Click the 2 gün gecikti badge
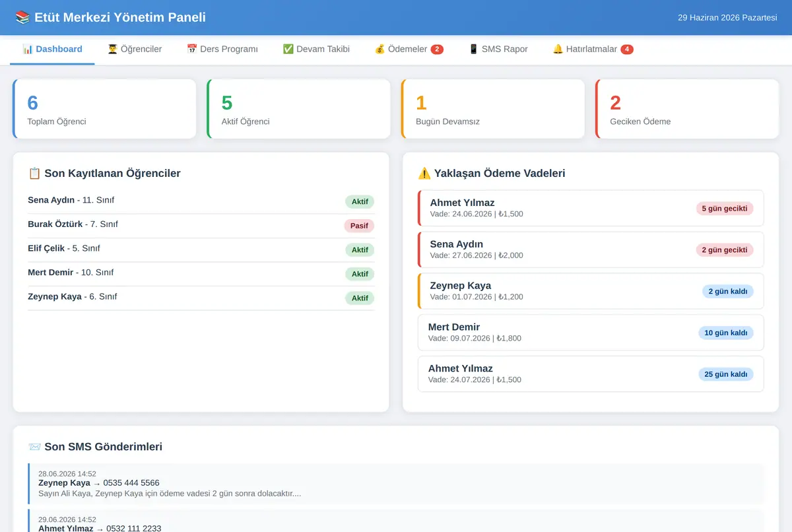The height and width of the screenshot is (532, 792). pos(725,250)
